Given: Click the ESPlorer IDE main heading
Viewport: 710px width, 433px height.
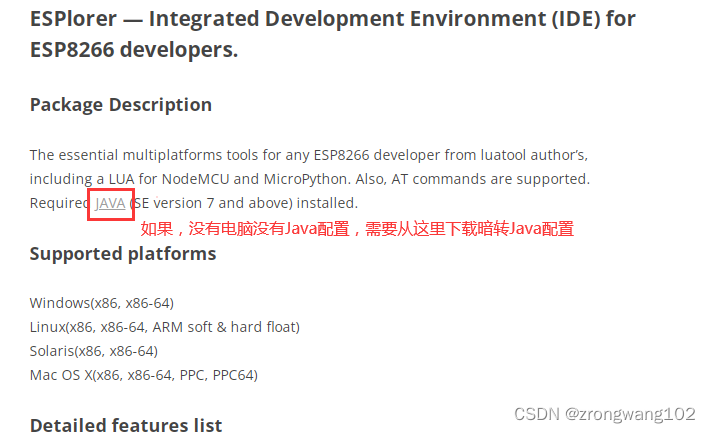Looking at the screenshot, I should pyautogui.click(x=332, y=34).
